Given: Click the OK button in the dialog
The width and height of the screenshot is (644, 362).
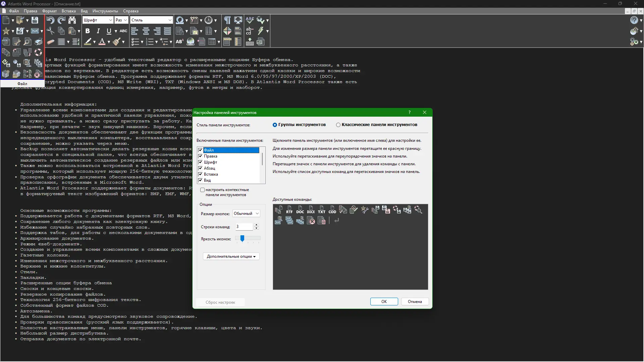Looking at the screenshot, I should (384, 301).
